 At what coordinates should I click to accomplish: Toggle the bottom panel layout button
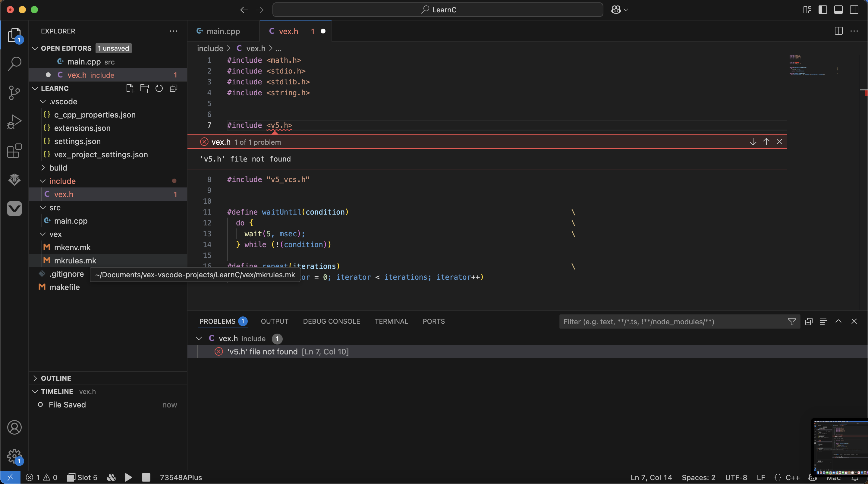coord(838,10)
